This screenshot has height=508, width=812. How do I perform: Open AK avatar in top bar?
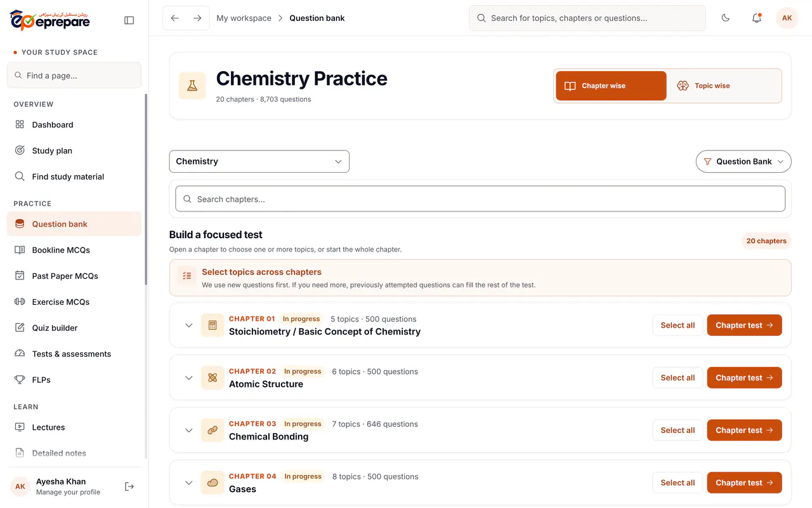[x=787, y=18]
